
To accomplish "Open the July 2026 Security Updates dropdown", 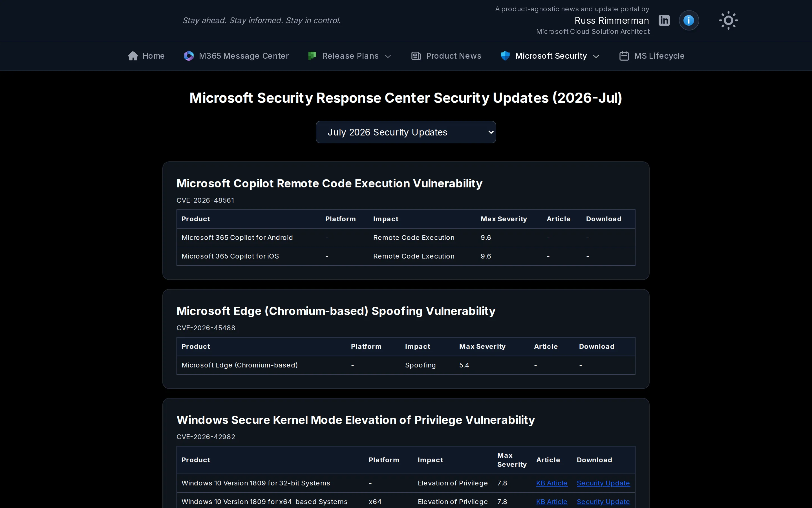I will (406, 132).
